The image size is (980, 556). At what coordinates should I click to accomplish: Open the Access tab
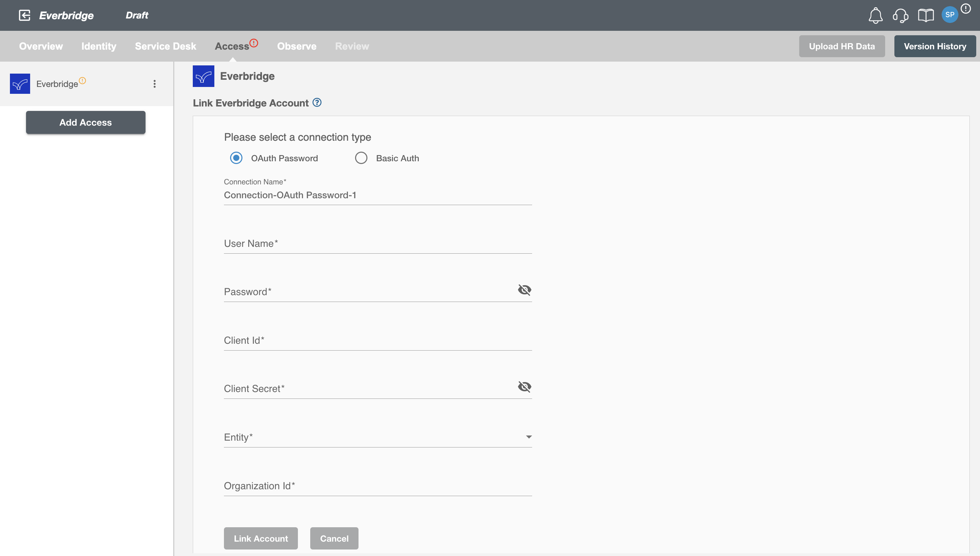click(231, 46)
